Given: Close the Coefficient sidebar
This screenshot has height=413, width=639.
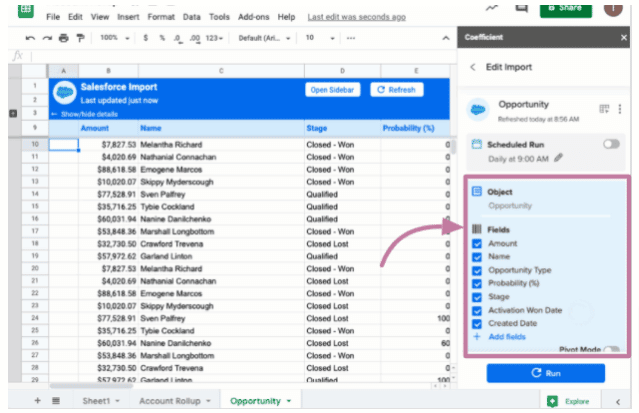Looking at the screenshot, I should [624, 38].
